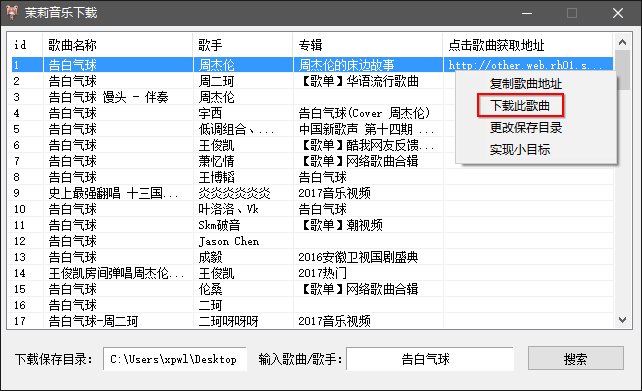Choose 更改保存目录 from context menu
This screenshot has width=642, height=391.
tap(525, 128)
